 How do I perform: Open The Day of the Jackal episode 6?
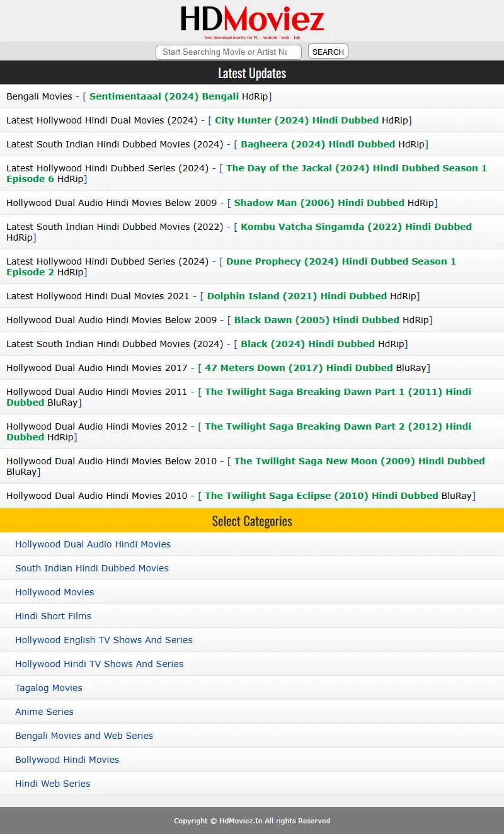247,173
